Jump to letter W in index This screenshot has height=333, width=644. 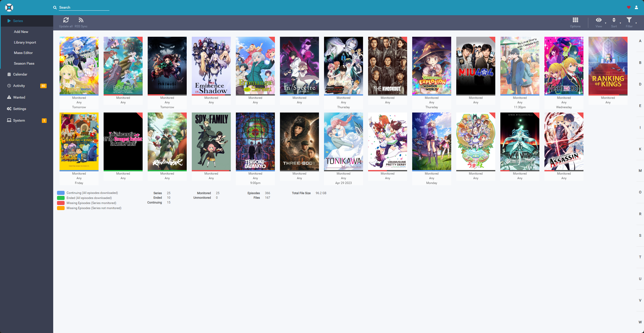click(x=640, y=322)
